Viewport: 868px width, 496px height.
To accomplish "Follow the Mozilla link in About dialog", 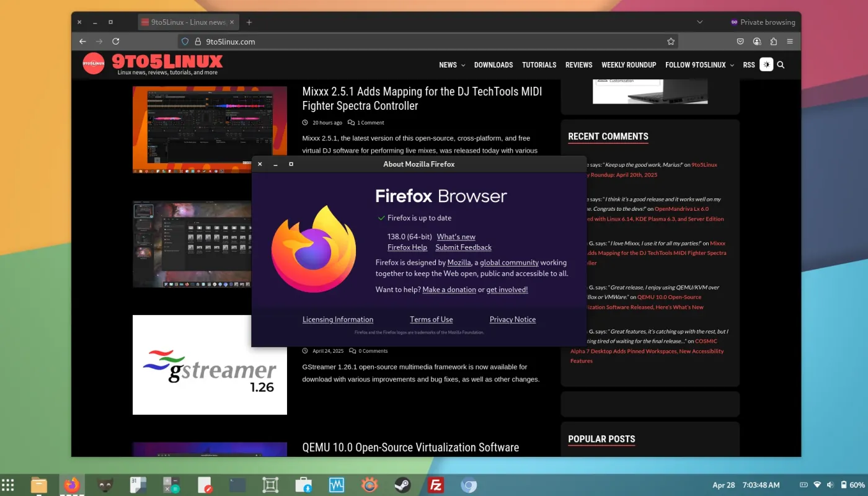I will pos(459,263).
